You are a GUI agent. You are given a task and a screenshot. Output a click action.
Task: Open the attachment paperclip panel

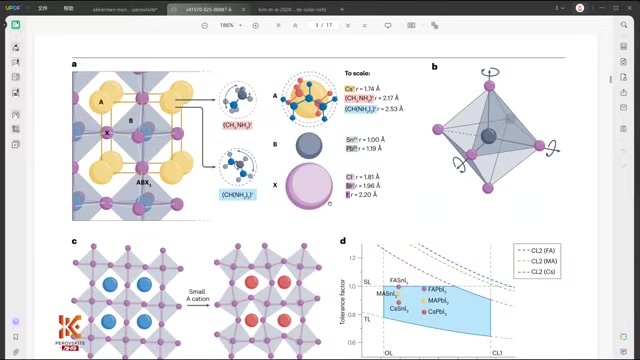coord(16,352)
